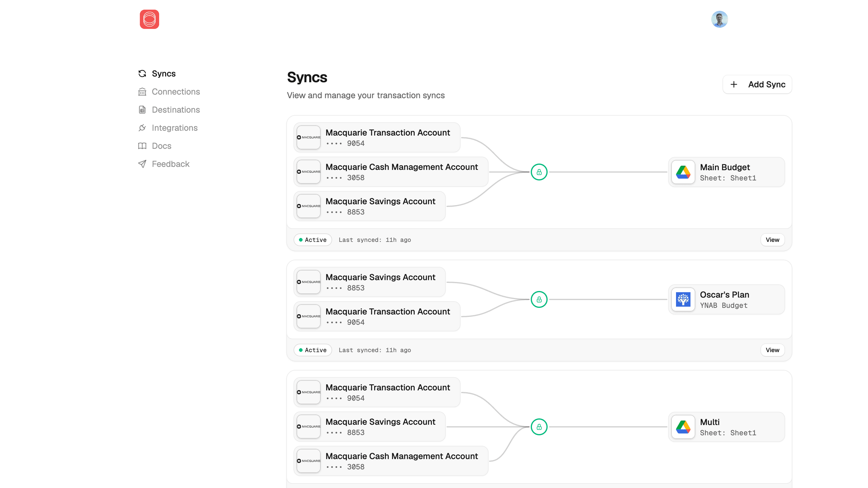Click the Google Drive icon beside Main Budget
This screenshot has width=868, height=488.
click(683, 172)
